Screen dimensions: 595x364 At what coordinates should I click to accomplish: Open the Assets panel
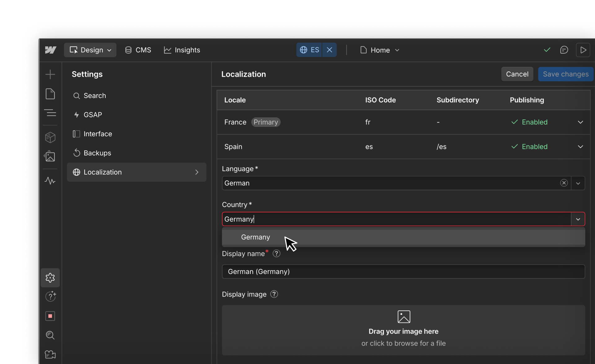(x=50, y=156)
